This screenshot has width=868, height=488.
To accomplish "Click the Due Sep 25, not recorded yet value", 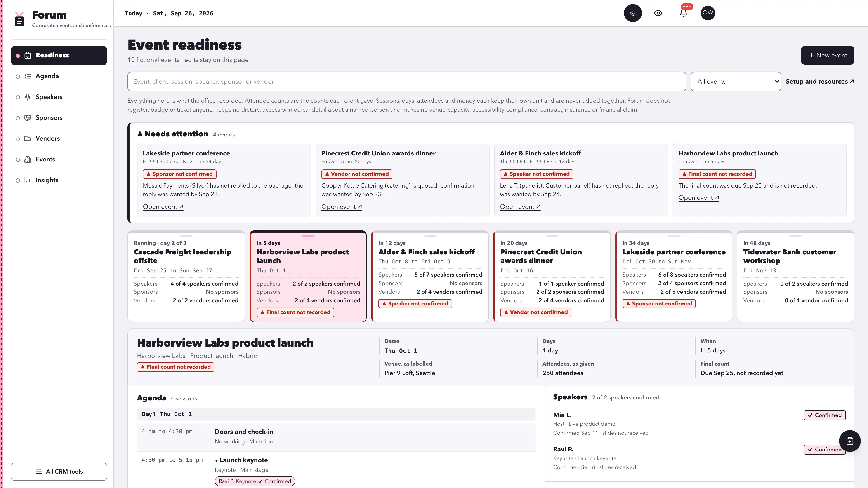I will 742,373.
